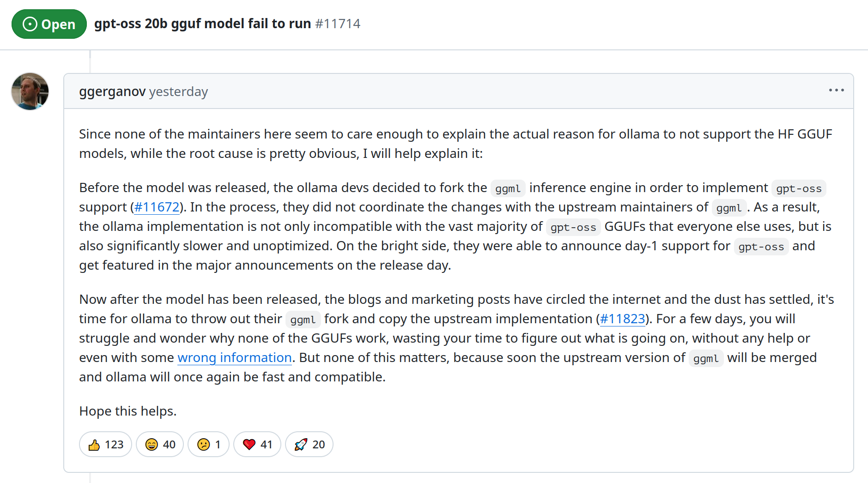The width and height of the screenshot is (868, 483).
Task: React with the thumbs up emoji
Action: pyautogui.click(x=106, y=444)
